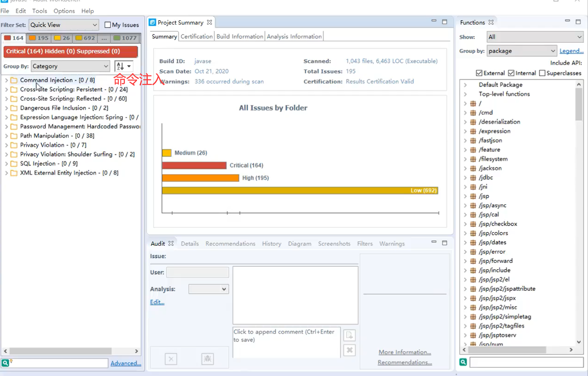Click the add comment page icon

349,335
